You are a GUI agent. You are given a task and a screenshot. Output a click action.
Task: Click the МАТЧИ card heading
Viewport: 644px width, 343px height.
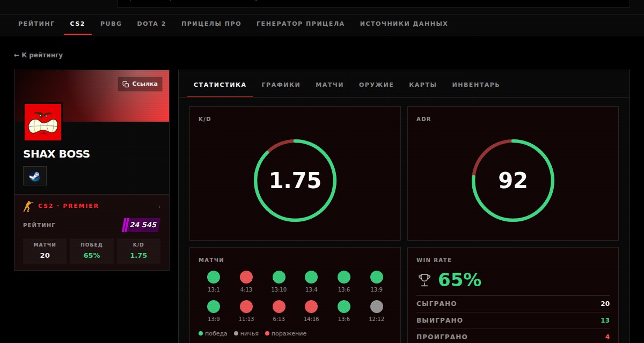(x=211, y=260)
